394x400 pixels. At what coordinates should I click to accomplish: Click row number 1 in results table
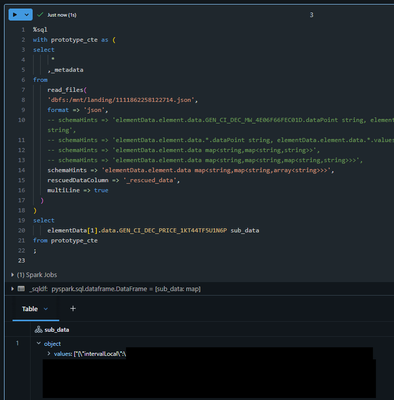tap(17, 343)
